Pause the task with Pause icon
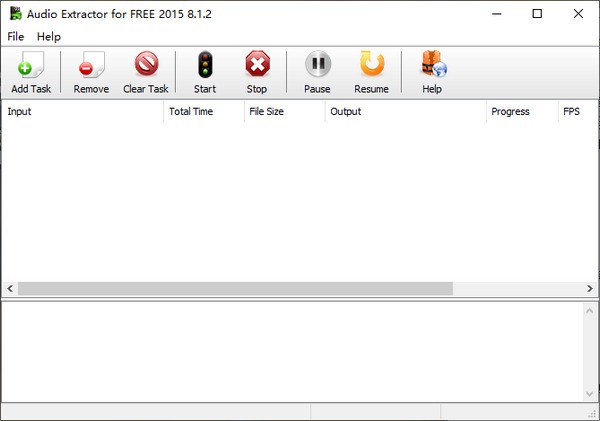This screenshot has height=421, width=600. tap(317, 66)
